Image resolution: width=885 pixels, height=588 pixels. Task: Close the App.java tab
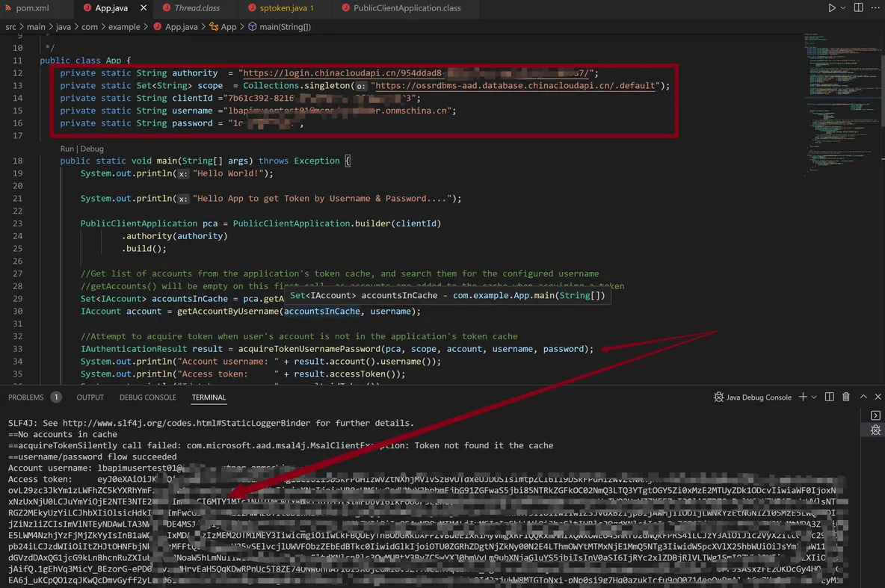(x=144, y=8)
